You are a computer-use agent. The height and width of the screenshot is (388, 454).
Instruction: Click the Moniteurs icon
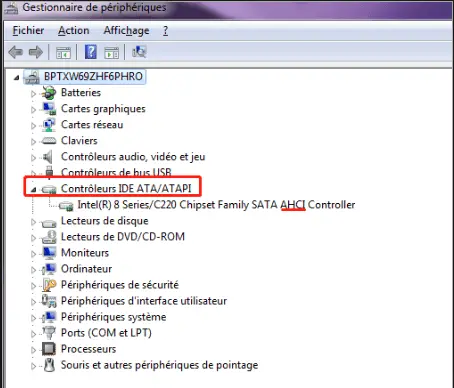pos(49,253)
